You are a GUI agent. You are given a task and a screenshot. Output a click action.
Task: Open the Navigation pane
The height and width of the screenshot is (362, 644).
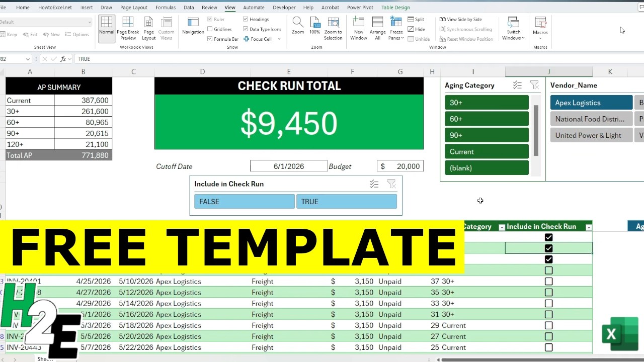(x=193, y=26)
